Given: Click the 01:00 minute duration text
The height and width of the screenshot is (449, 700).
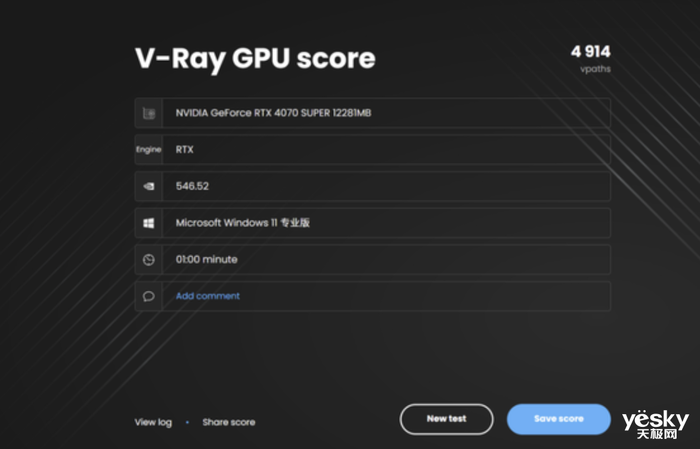Looking at the screenshot, I should pyautogui.click(x=206, y=259).
